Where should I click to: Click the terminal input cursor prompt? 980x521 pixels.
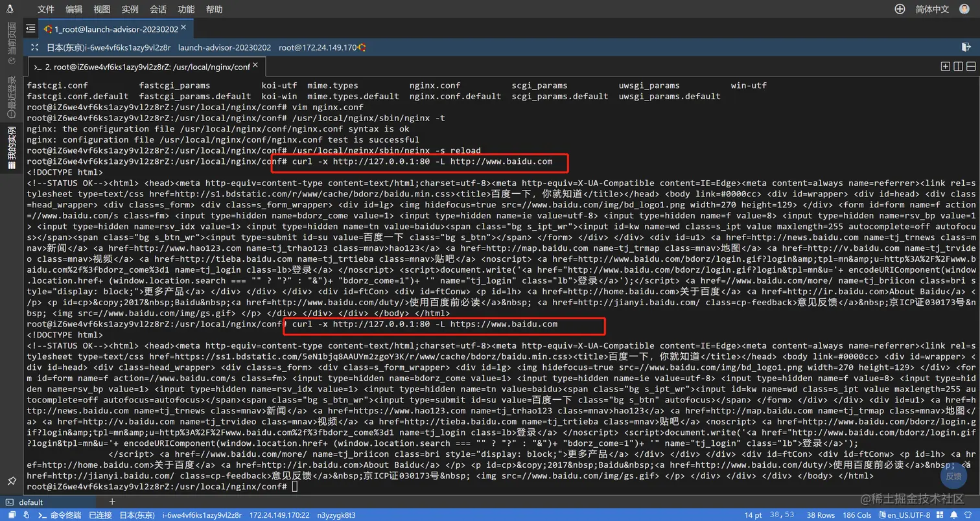tap(295, 486)
